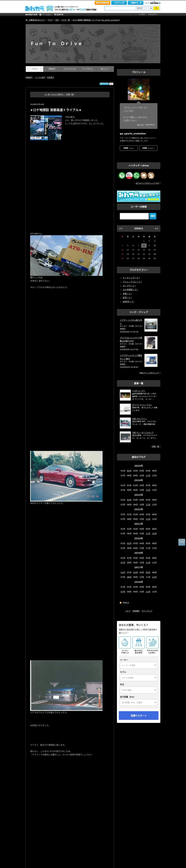Click the 検索 button under ユーザー内検索
Screen dimensions: 186x868
pos(153,216)
